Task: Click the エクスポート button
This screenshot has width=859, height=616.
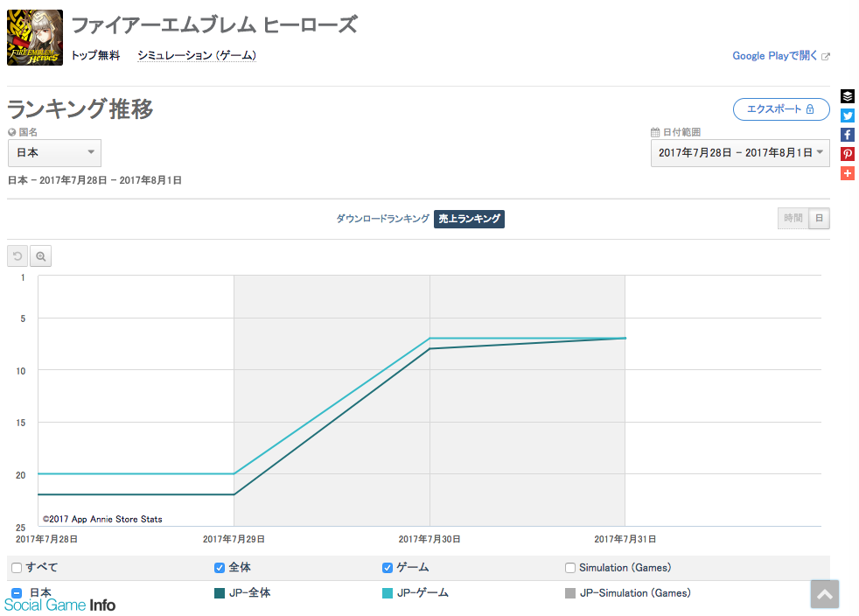Action: 781,109
